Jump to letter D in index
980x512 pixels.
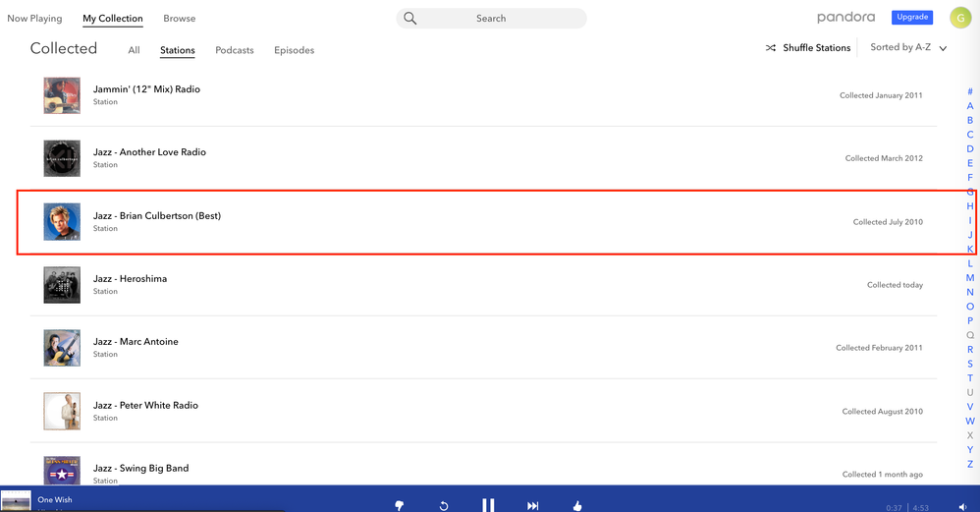(970, 148)
